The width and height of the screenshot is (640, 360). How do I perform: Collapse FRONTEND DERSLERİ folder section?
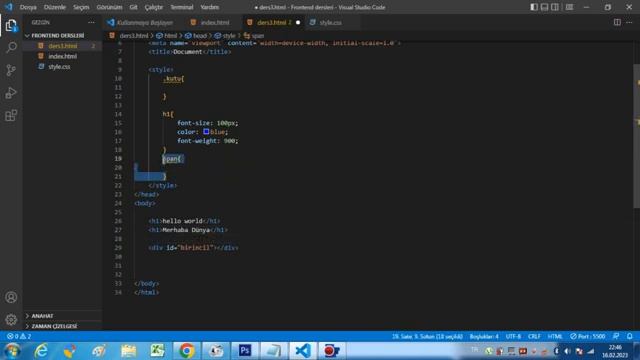coord(58,36)
